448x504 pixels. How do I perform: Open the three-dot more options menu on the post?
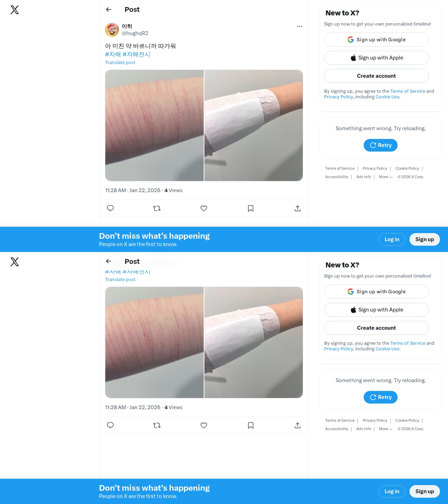tap(300, 26)
